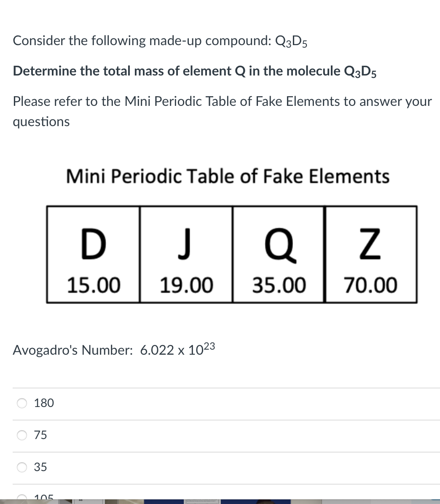This screenshot has height=504, width=440.
Task: Click the white document taskbar thumbnail
Action: [x=201, y=501]
